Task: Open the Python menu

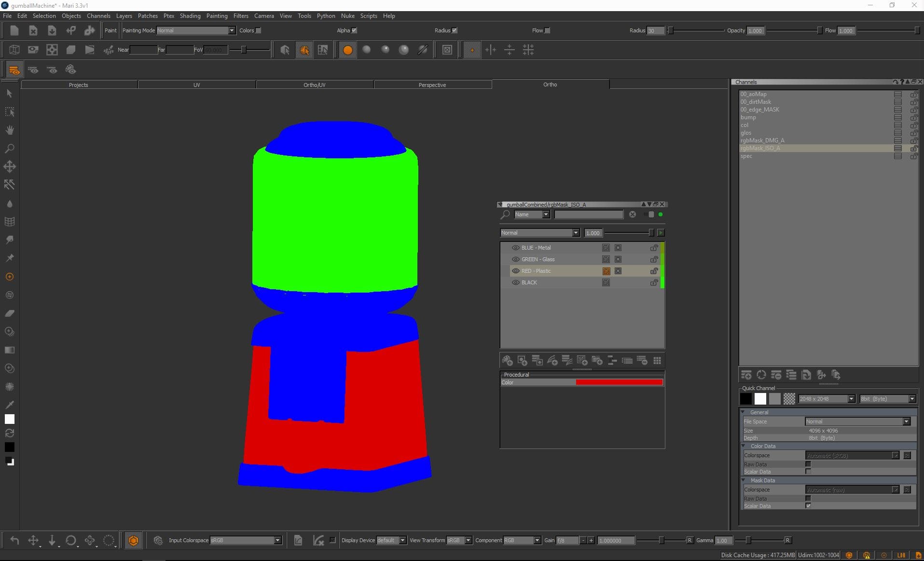Action: 326,16
